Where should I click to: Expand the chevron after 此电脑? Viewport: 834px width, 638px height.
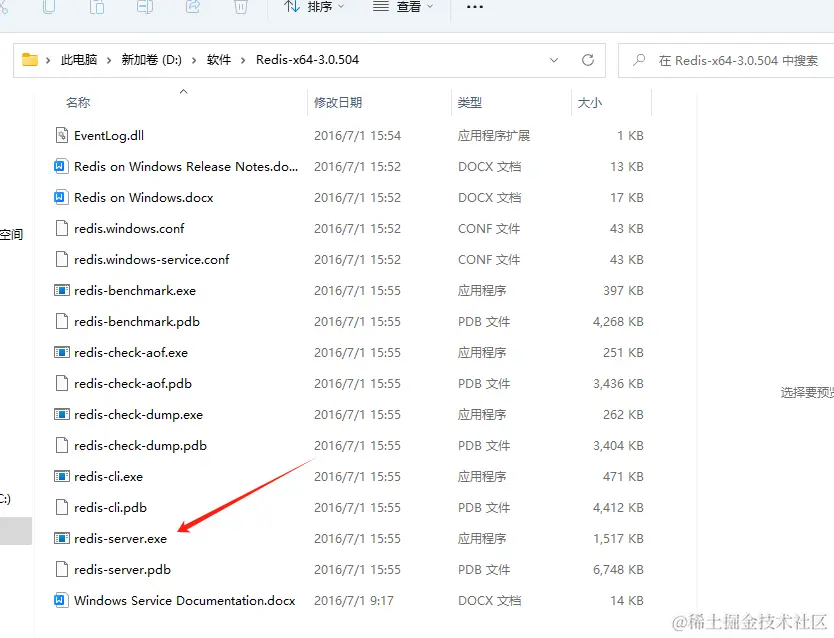[109, 60]
